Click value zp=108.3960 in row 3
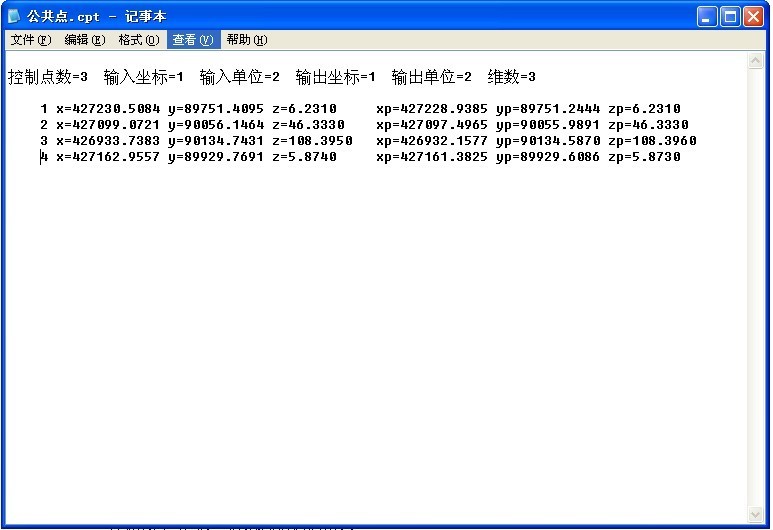The height and width of the screenshot is (530, 773). click(652, 141)
